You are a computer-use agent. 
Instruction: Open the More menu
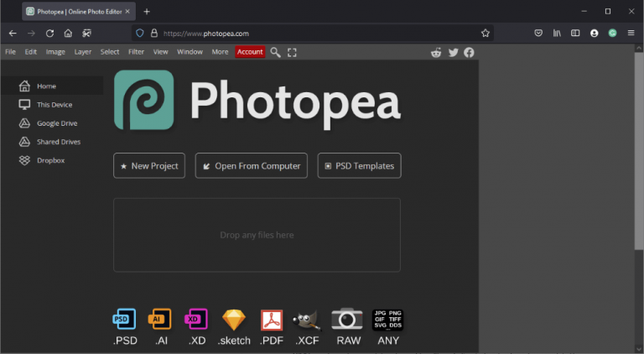pyautogui.click(x=220, y=52)
